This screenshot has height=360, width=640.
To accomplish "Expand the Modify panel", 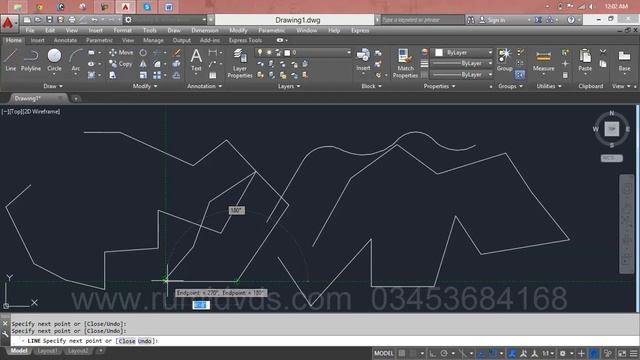I will [145, 86].
